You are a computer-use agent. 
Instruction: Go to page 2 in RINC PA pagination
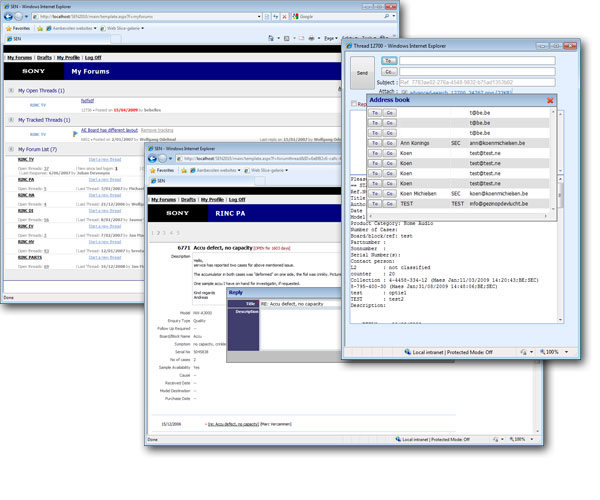pyautogui.click(x=158, y=233)
